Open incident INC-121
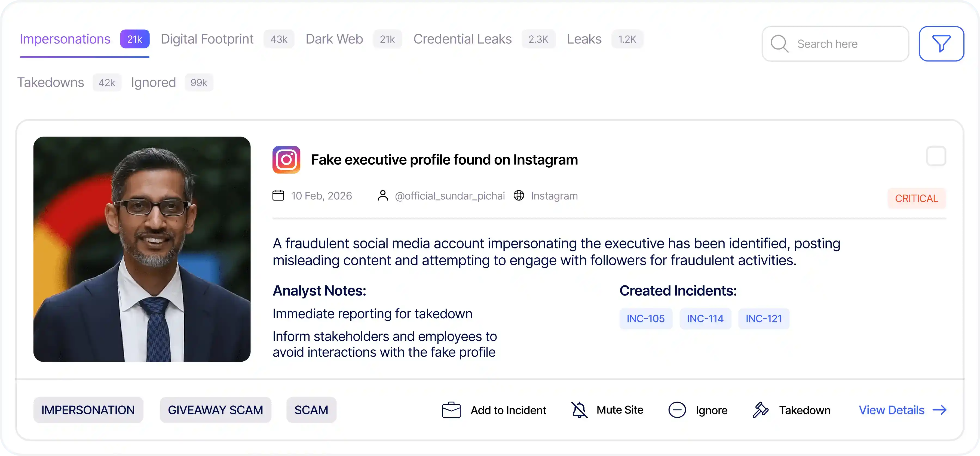The image size is (980, 456). tap(764, 318)
